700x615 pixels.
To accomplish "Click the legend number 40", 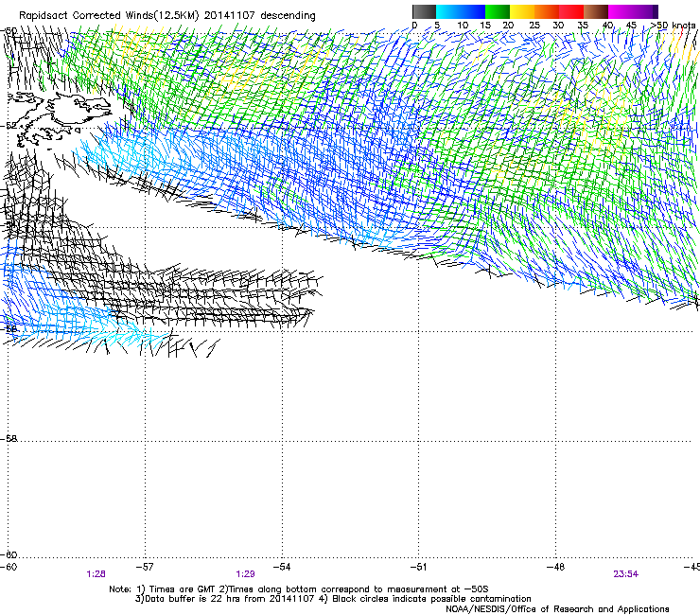I will pyautogui.click(x=607, y=26).
